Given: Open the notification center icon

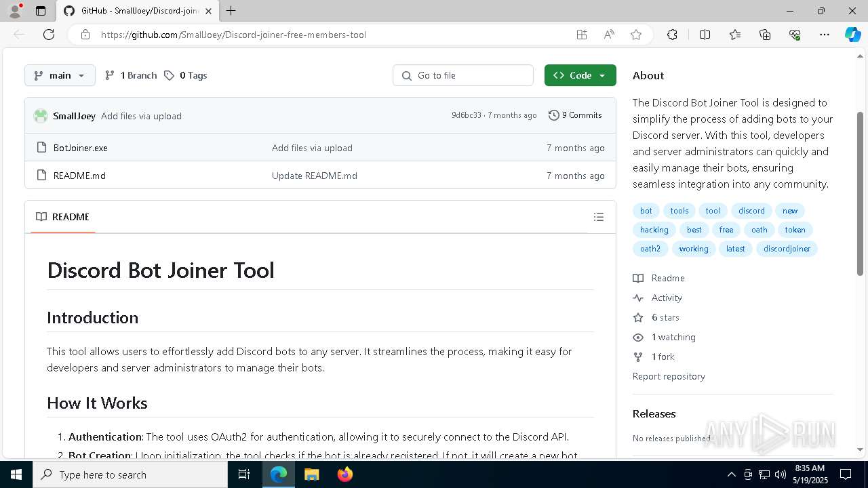Looking at the screenshot, I should click(846, 474).
